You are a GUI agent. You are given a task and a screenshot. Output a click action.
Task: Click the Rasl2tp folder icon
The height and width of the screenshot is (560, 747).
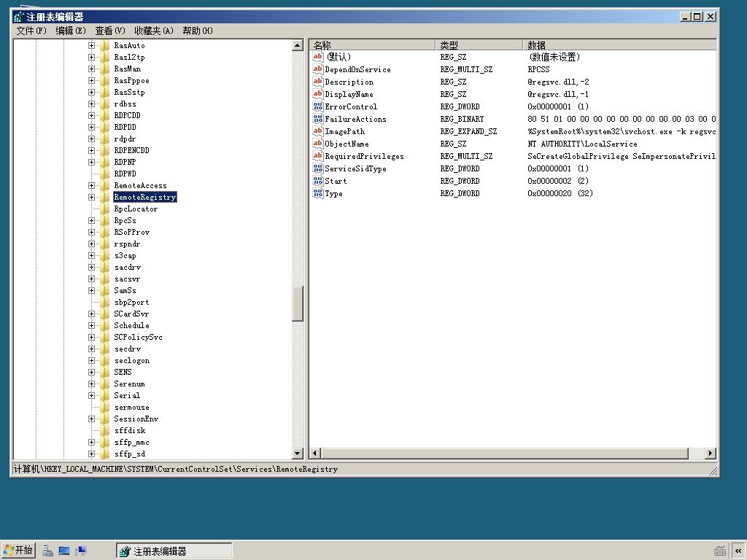pos(105,57)
